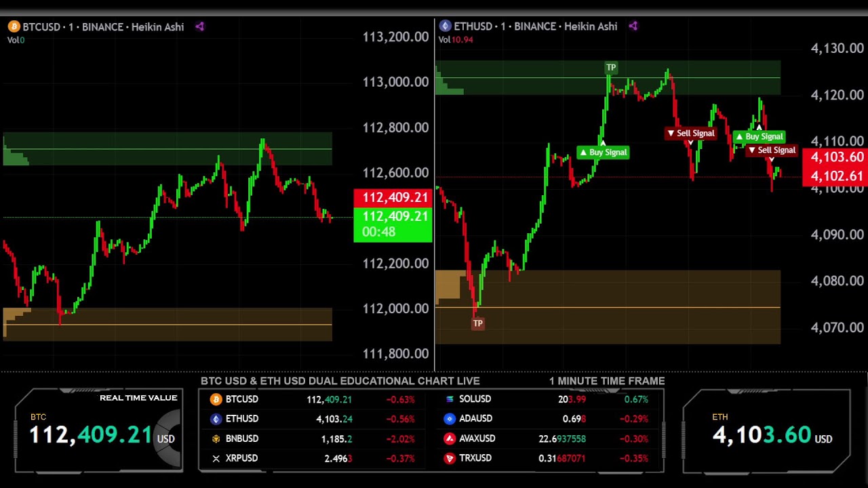The height and width of the screenshot is (488, 868).
Task: Select the green TP marker at the ETH chart top
Action: [611, 68]
